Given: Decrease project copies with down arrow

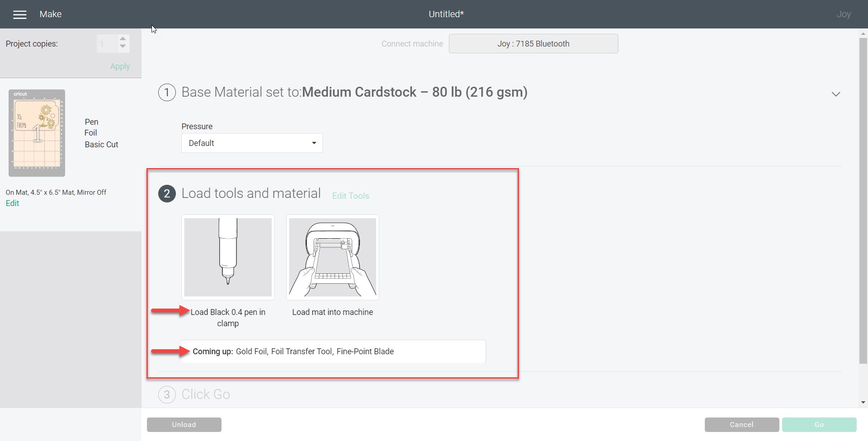Looking at the screenshot, I should tap(123, 47).
